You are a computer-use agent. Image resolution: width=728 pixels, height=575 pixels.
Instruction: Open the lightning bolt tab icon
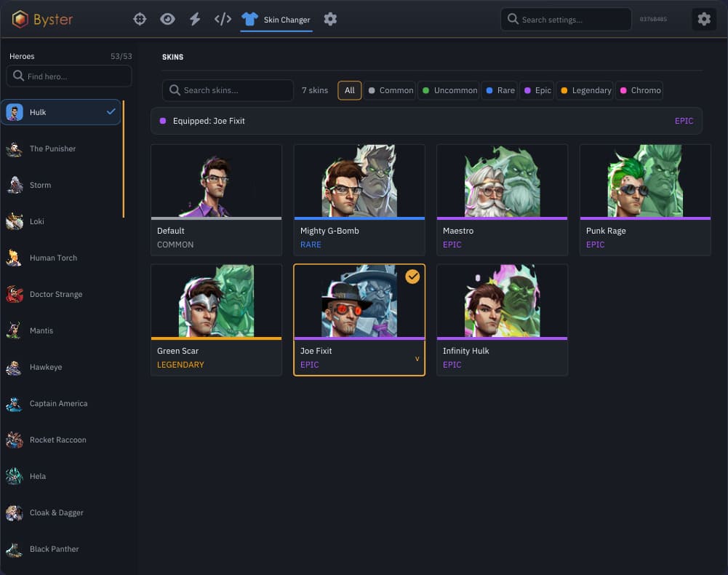[x=195, y=19]
